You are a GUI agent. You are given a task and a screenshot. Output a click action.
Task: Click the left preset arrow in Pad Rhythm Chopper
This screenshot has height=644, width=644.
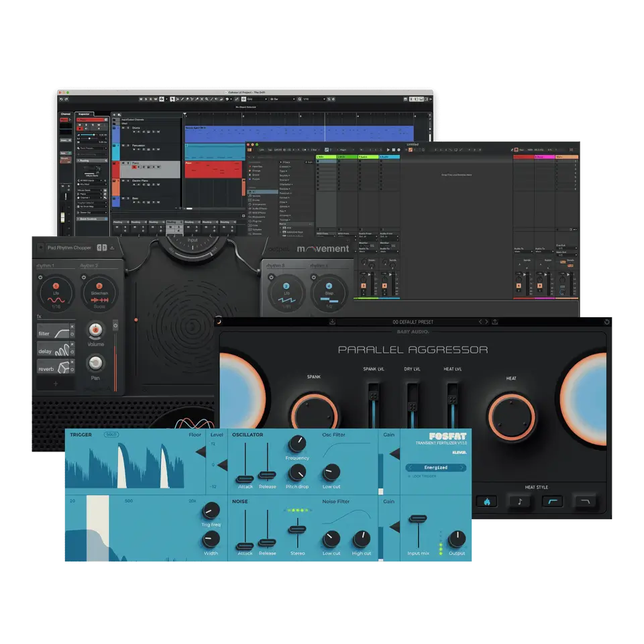click(x=99, y=248)
